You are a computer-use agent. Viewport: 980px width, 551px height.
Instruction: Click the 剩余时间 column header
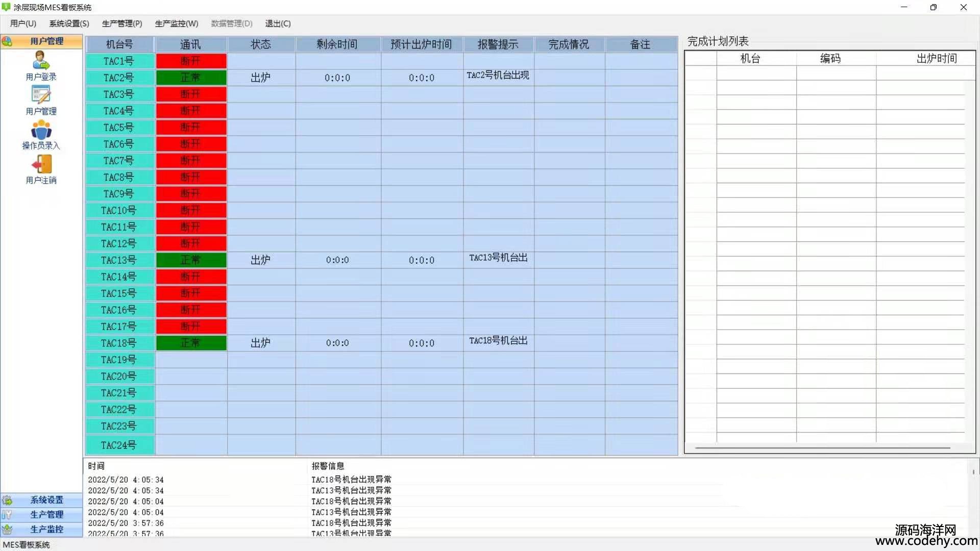(x=337, y=44)
